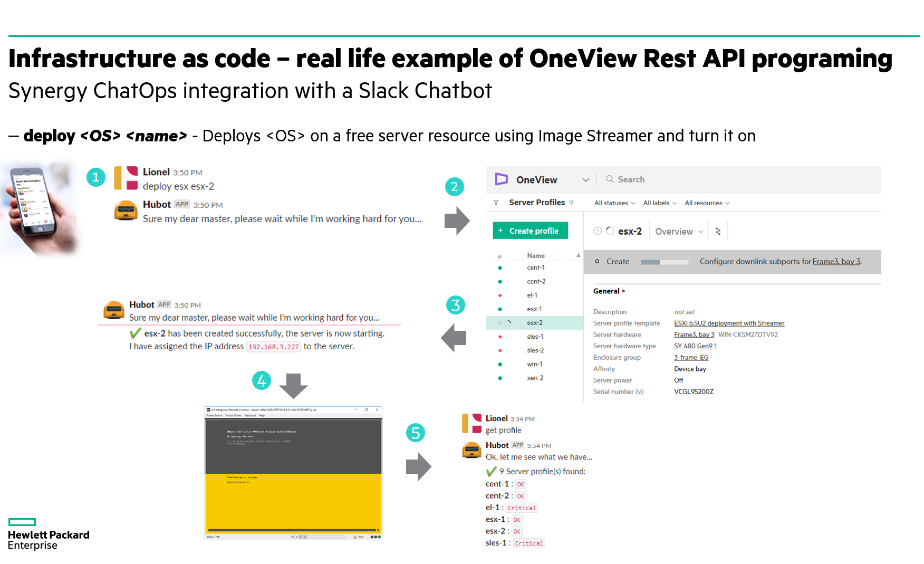Toggle the green status dot beside cent-1
The width and height of the screenshot is (924, 564).
500,267
